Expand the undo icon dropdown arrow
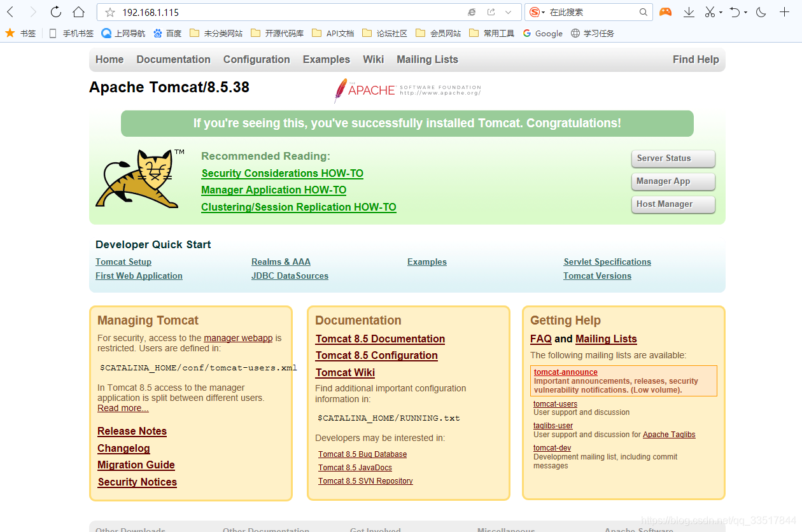The image size is (802, 532). (x=745, y=12)
